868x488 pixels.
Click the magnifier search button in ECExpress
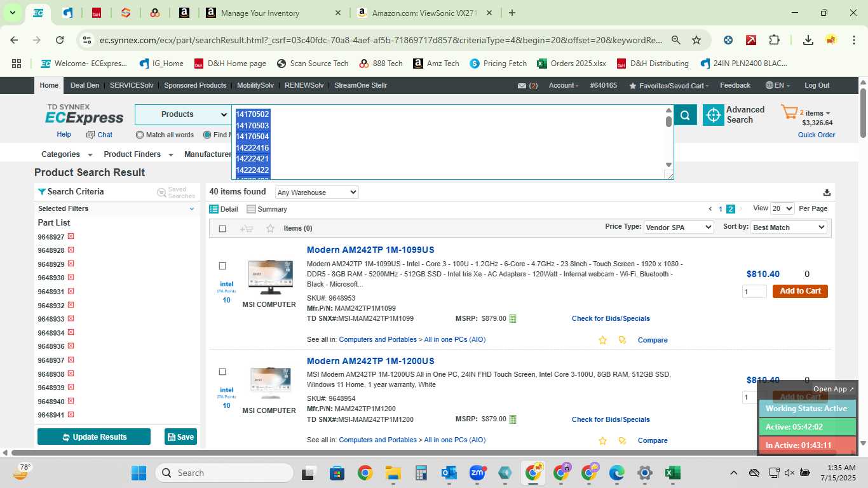pos(685,115)
